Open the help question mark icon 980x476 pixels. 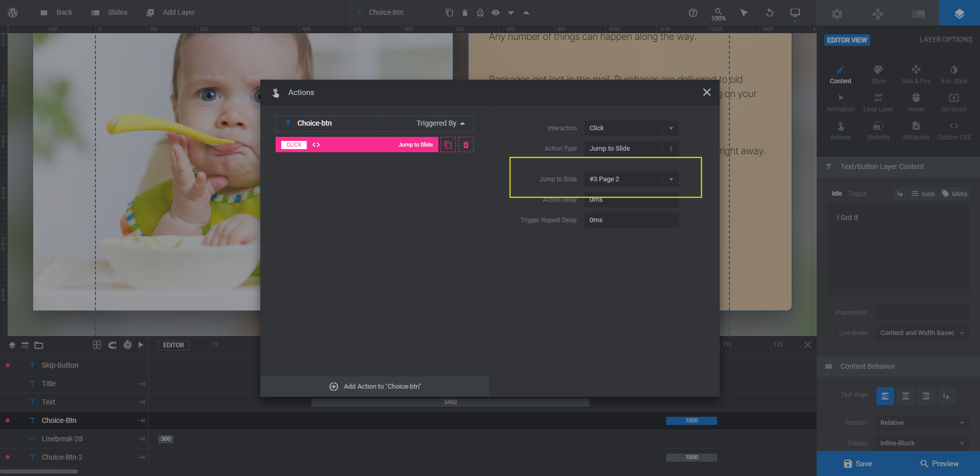(693, 13)
